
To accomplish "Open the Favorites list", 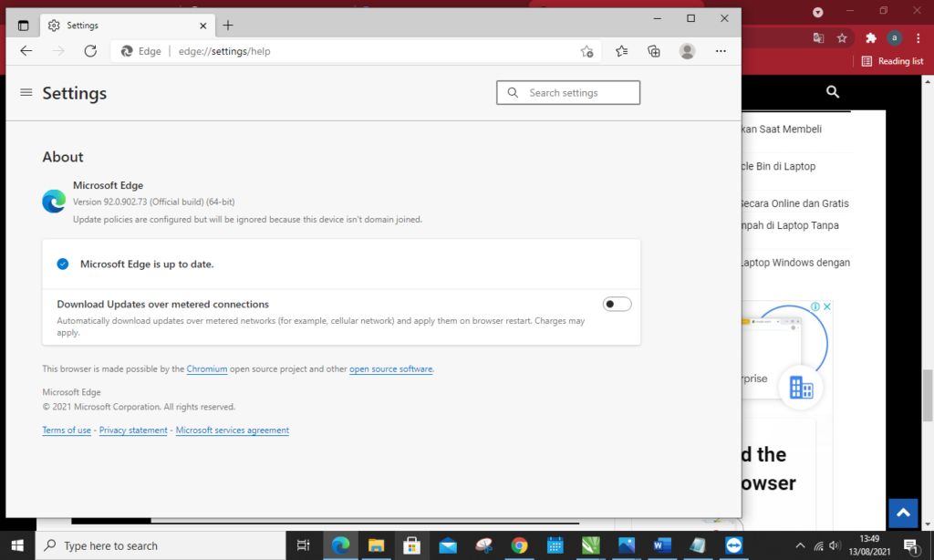I will (x=621, y=52).
